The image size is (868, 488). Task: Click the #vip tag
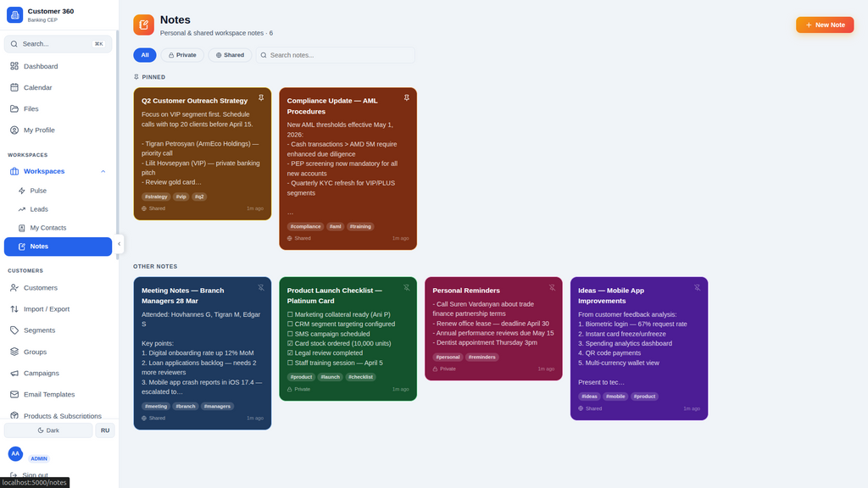tap(181, 197)
